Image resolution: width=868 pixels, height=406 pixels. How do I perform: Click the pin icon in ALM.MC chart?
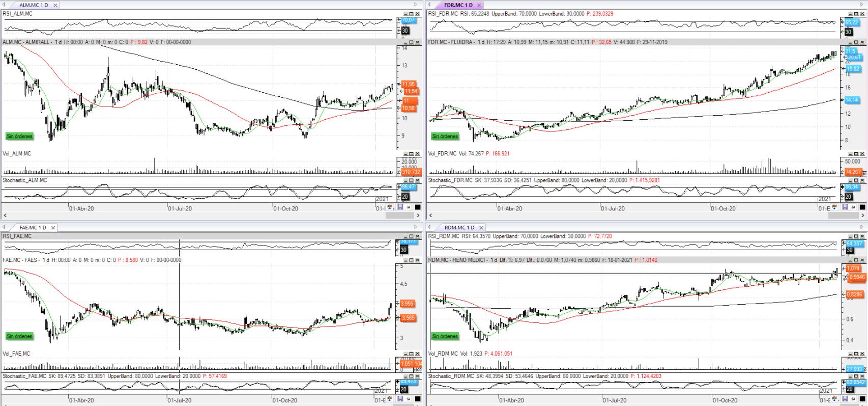[x=409, y=207]
